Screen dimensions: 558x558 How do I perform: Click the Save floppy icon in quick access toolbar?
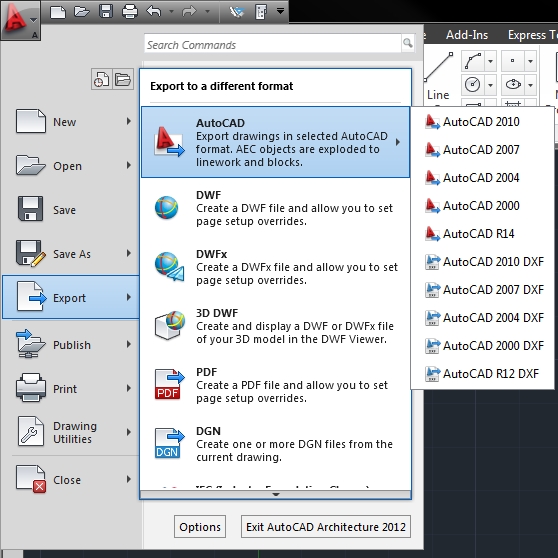point(106,12)
